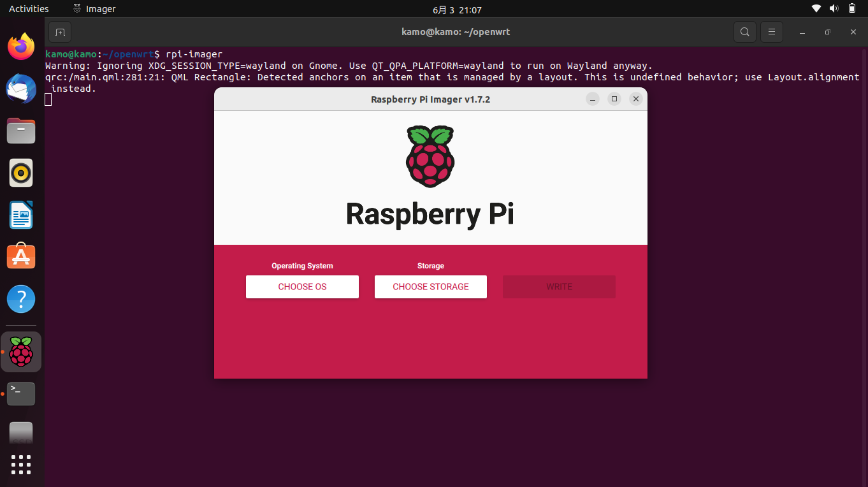Screen dimensions: 868x487
Task: Click the 'kamo@kamo: ~/openwrt' terminal title
Action: (x=456, y=32)
